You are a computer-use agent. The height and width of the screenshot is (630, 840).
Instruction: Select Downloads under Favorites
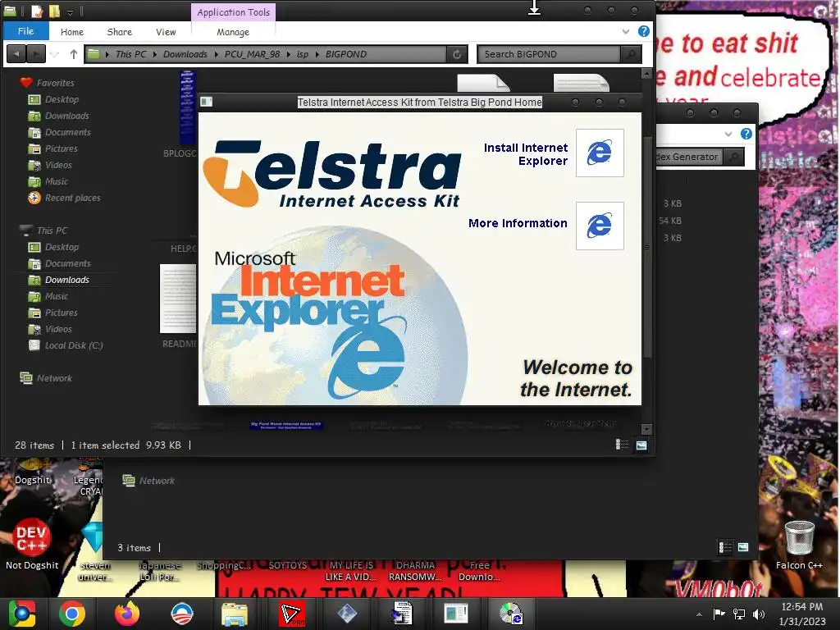tap(67, 116)
